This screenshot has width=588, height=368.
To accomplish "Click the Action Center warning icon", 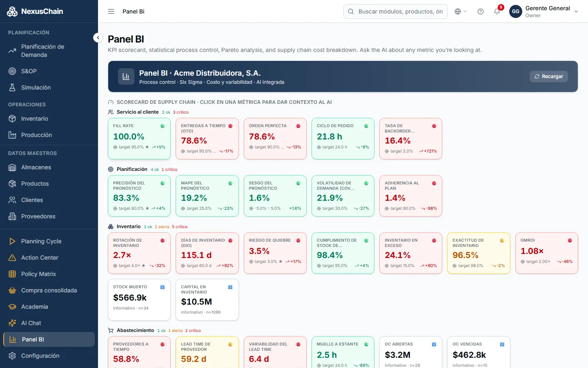I will [x=12, y=258].
